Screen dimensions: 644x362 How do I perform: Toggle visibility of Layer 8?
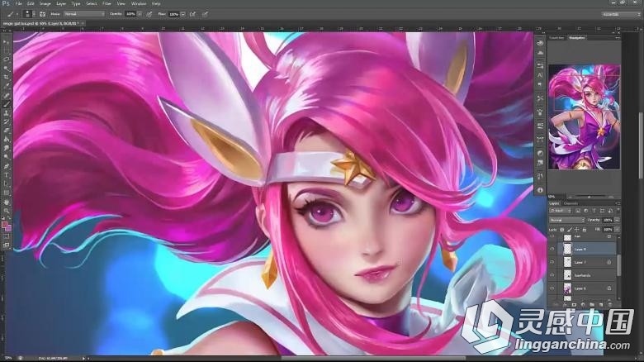(x=552, y=249)
